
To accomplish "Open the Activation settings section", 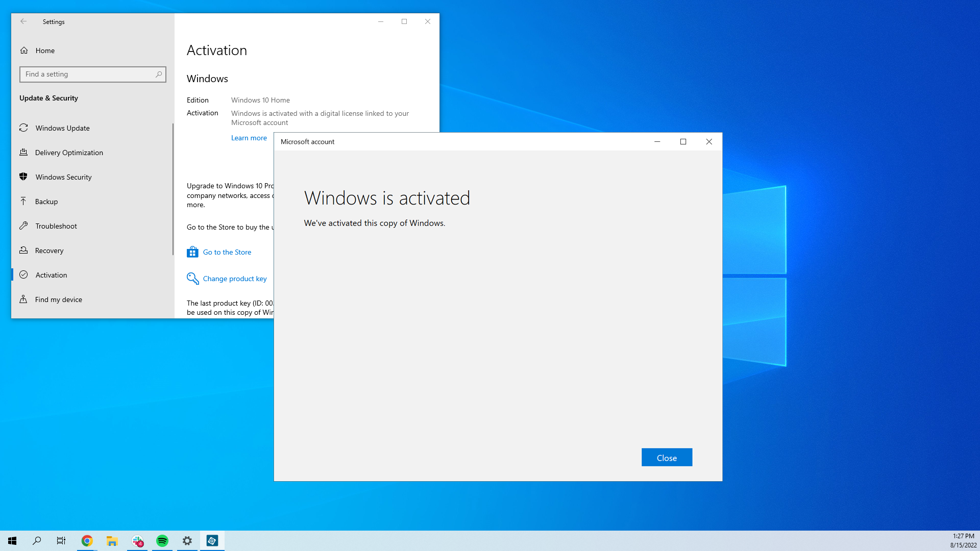I will click(x=51, y=274).
